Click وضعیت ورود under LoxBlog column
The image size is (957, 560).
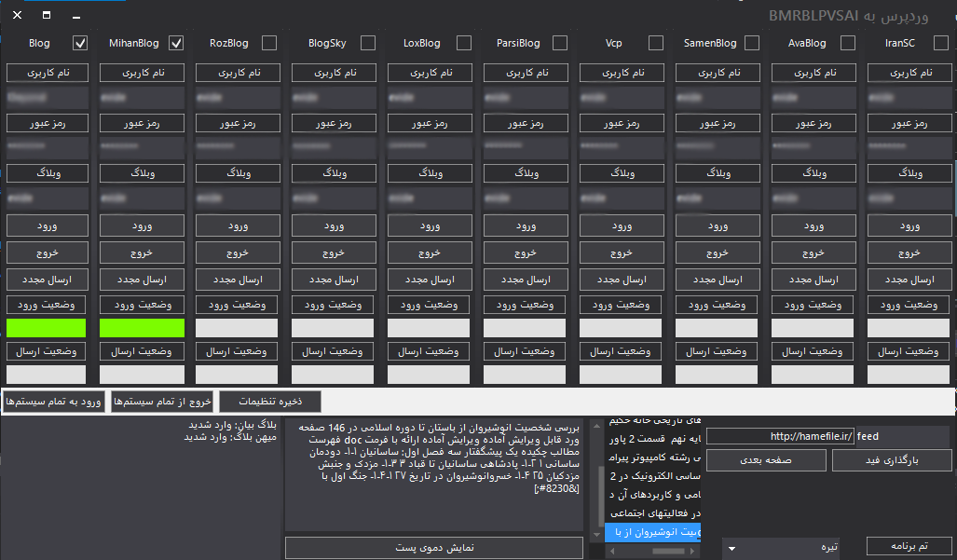coord(429,305)
